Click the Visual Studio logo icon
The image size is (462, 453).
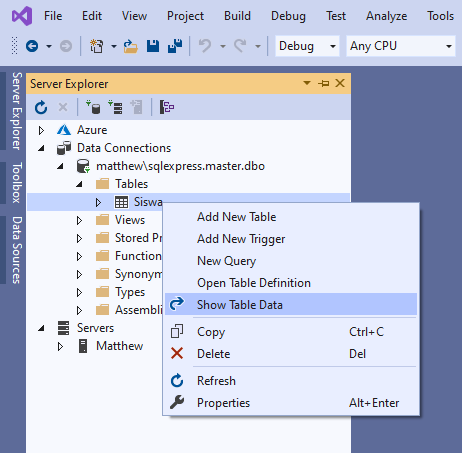tap(22, 16)
